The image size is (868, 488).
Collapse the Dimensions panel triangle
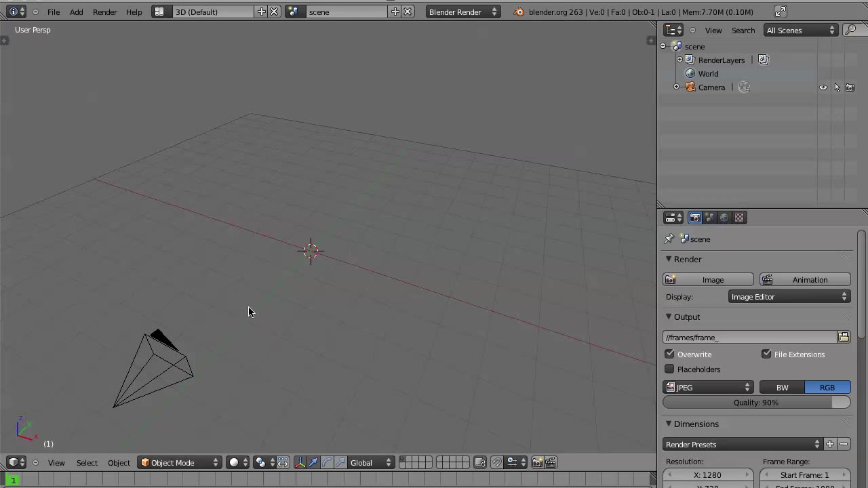coord(669,424)
